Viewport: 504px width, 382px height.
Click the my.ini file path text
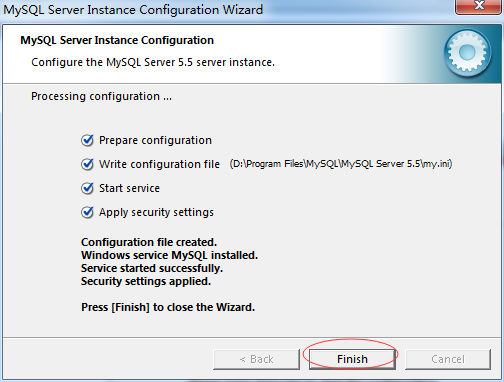[x=341, y=164]
